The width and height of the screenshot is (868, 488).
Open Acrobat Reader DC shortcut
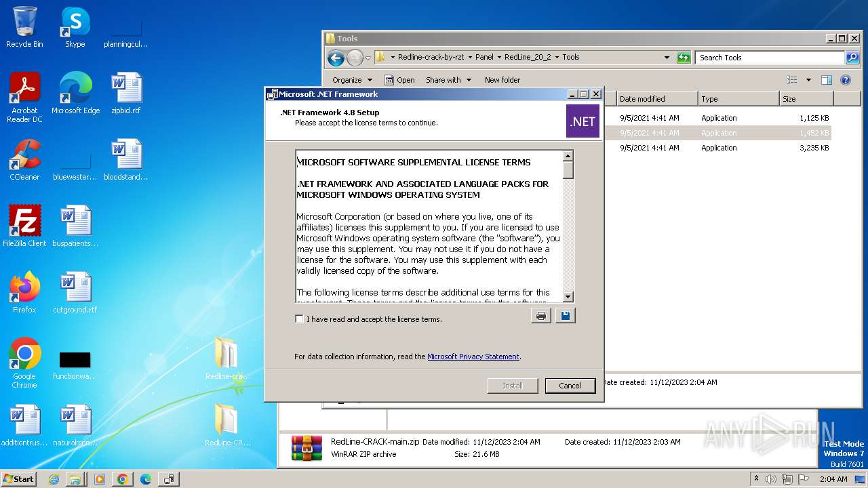click(24, 98)
